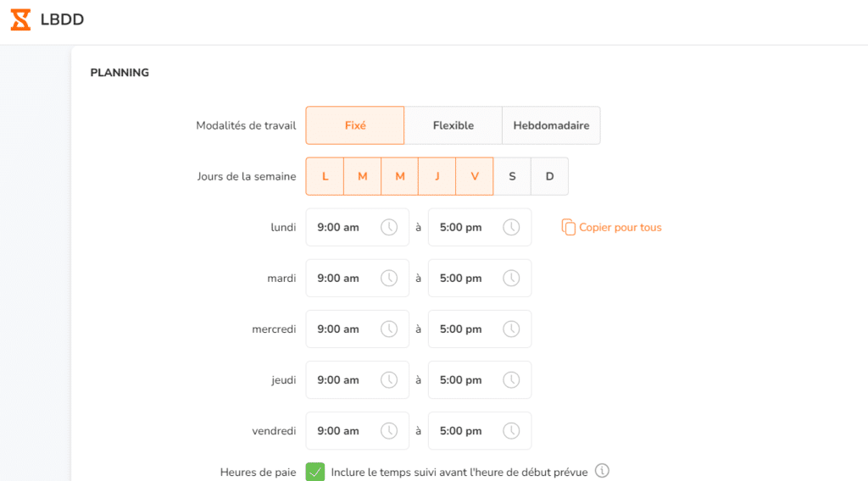Edit mercredi start time 9:00 am
The width and height of the screenshot is (868, 481).
357,329
